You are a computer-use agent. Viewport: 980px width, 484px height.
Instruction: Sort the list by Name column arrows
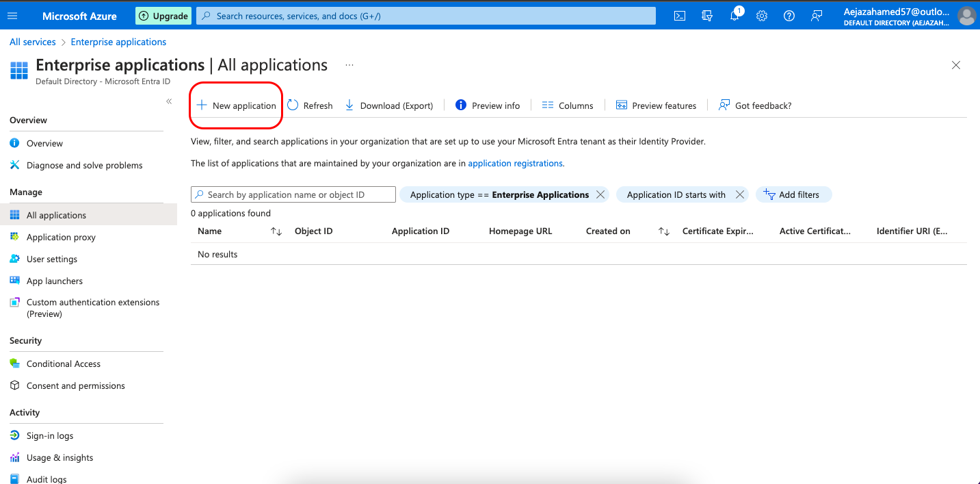point(276,231)
